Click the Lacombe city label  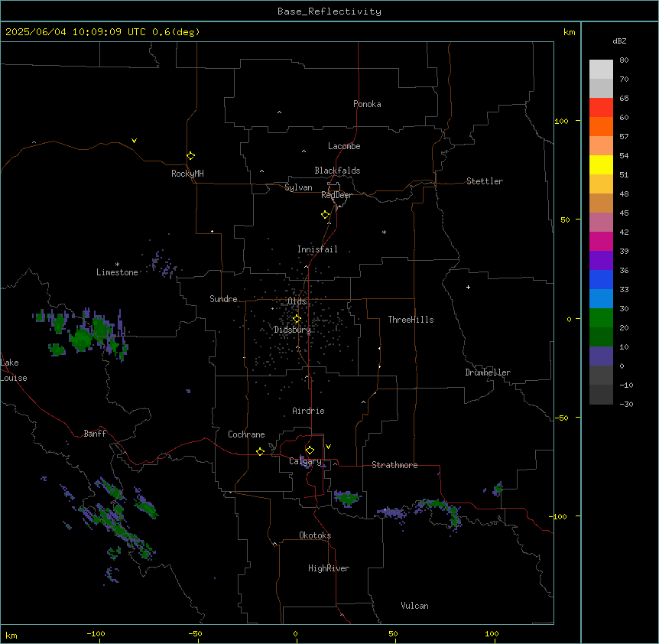pyautogui.click(x=344, y=146)
